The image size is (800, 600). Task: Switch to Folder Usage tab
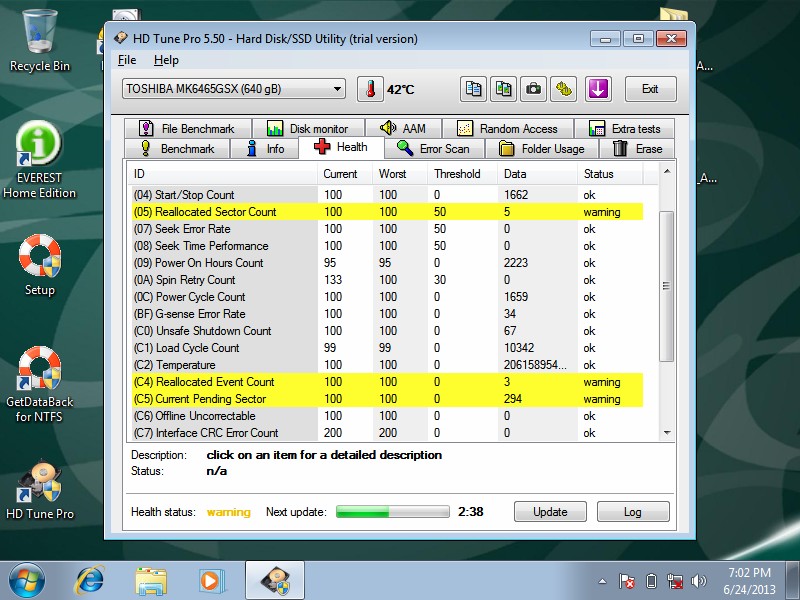(x=542, y=148)
